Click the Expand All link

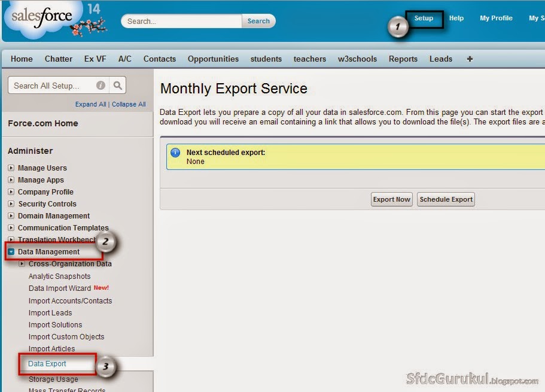[x=91, y=104]
